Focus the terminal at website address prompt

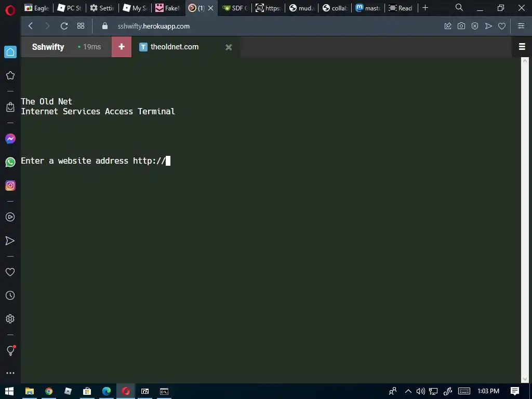pyautogui.click(x=168, y=161)
